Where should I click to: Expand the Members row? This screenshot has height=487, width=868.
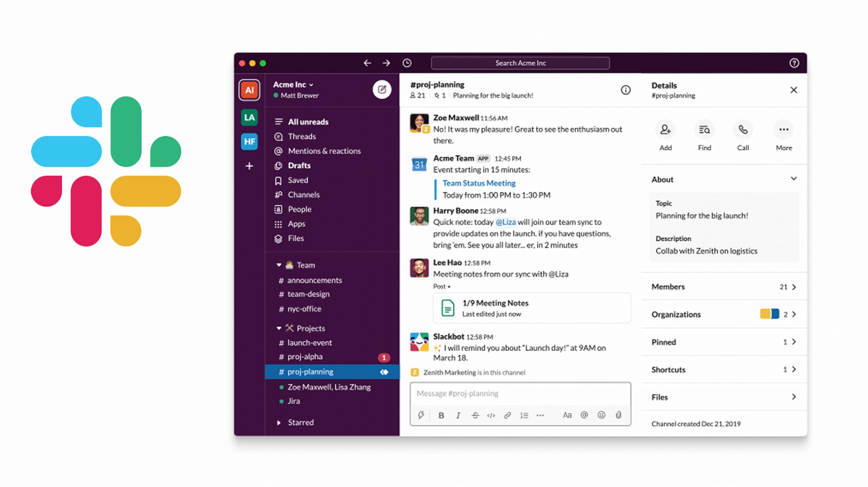[x=724, y=287]
